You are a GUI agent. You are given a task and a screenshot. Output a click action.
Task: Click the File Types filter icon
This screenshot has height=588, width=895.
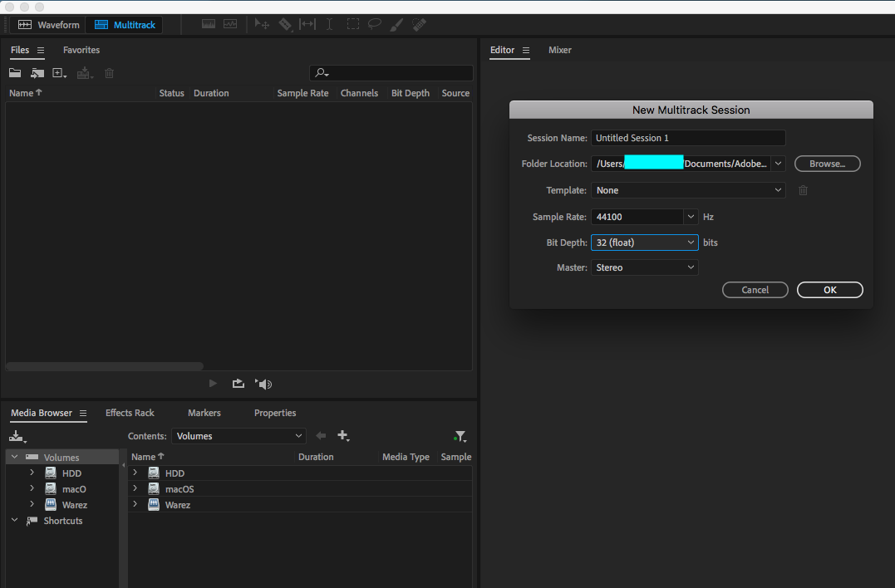[x=460, y=437]
